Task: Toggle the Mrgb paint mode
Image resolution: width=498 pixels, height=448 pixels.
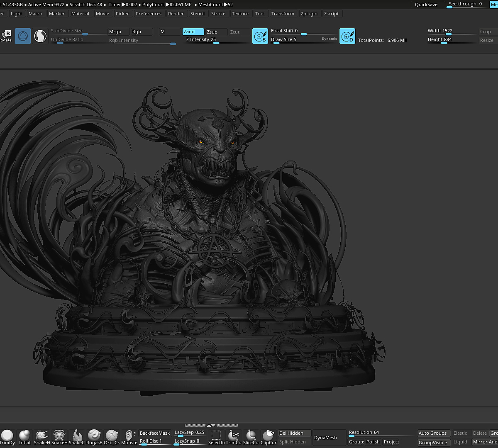Action: pos(118,32)
